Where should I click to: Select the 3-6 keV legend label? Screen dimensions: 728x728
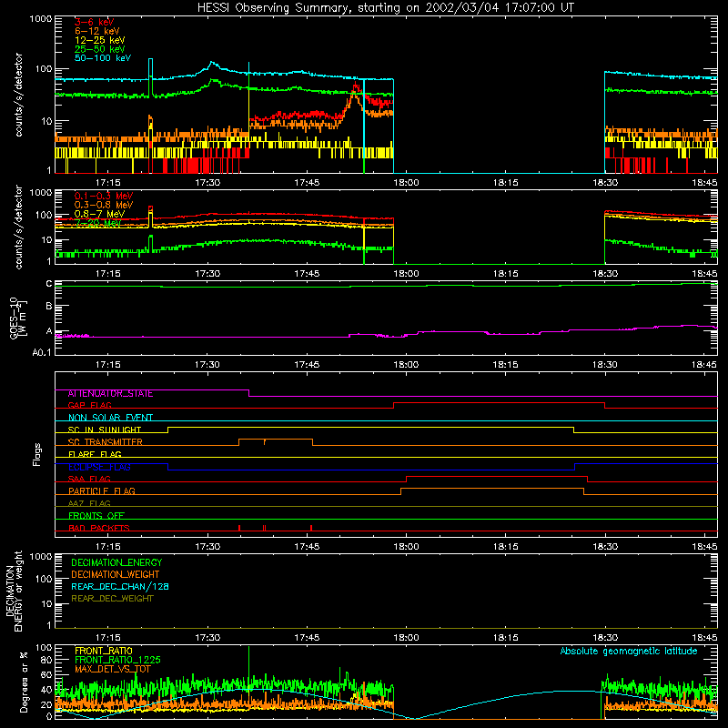[x=95, y=22]
